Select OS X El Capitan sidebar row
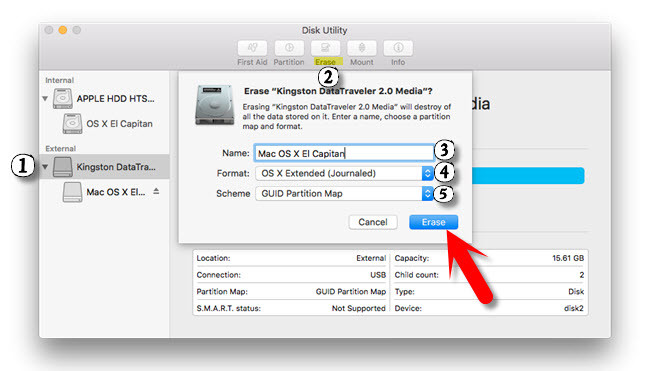The width and height of the screenshot is (650, 371). tap(104, 124)
